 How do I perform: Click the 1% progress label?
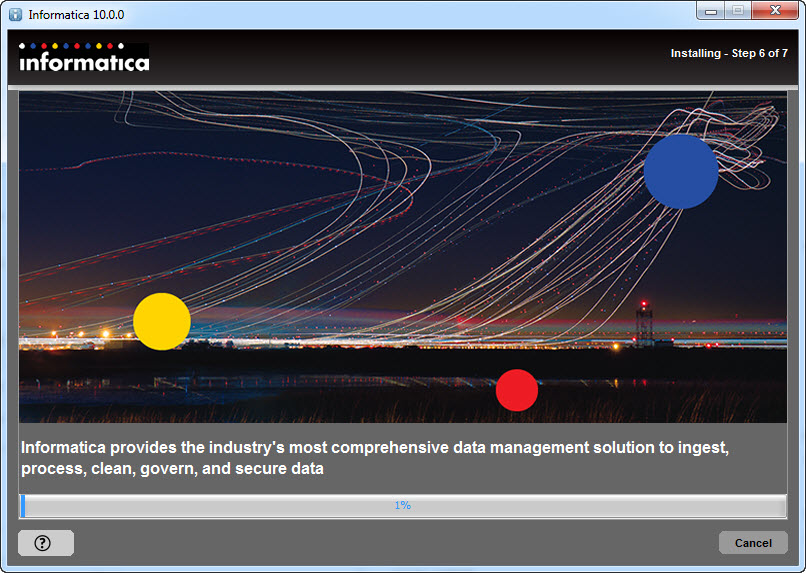tap(402, 506)
